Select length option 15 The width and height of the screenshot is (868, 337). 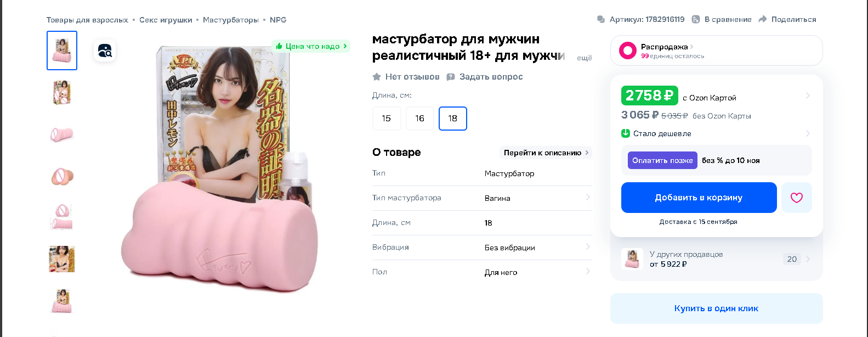point(387,119)
